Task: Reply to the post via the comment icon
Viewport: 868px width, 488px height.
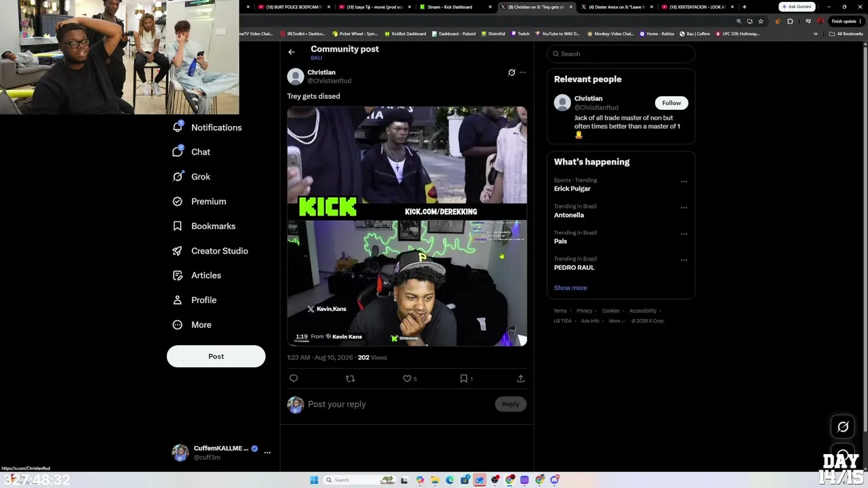Action: pyautogui.click(x=294, y=378)
